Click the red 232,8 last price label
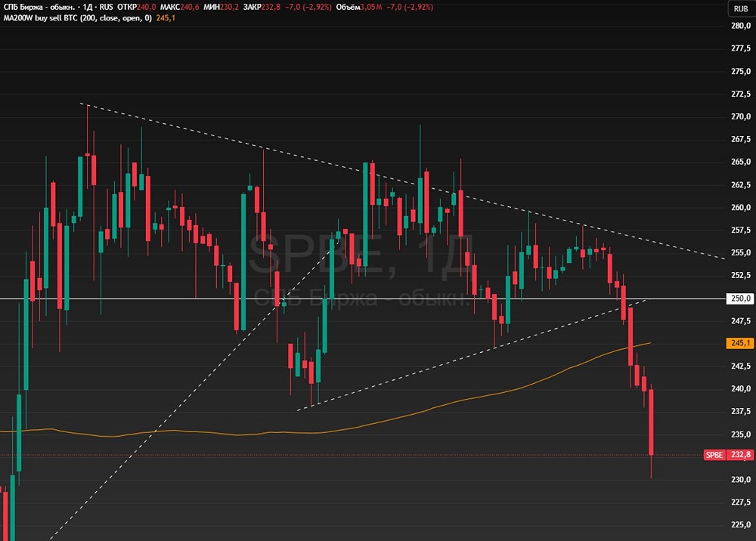 [740, 455]
